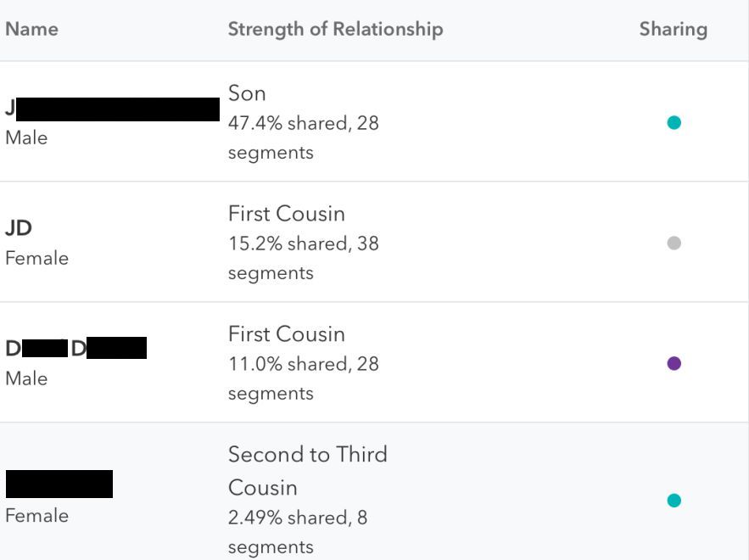The width and height of the screenshot is (749, 560).
Task: Click the 2.49% shared, 8 segments text
Action: pyautogui.click(x=298, y=532)
